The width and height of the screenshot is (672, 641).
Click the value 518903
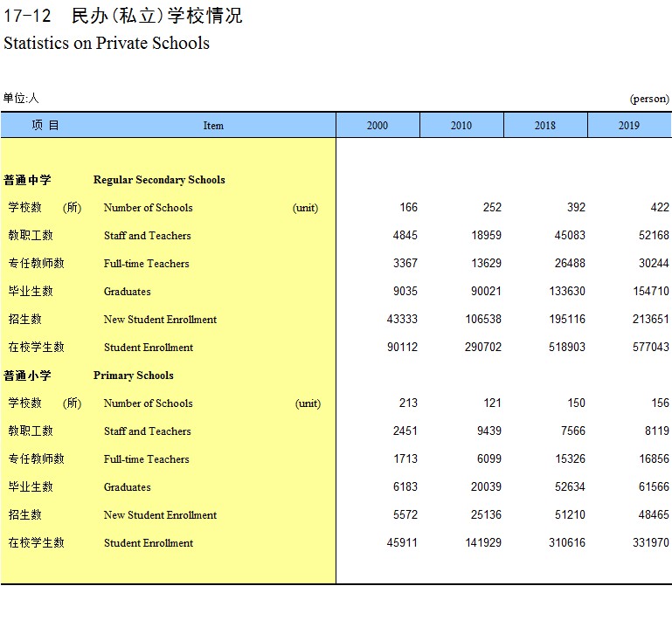click(567, 348)
